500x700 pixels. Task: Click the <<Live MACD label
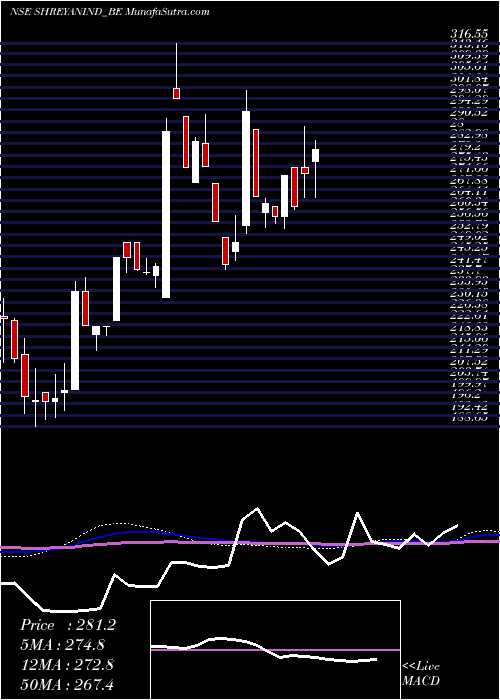pyautogui.click(x=421, y=674)
